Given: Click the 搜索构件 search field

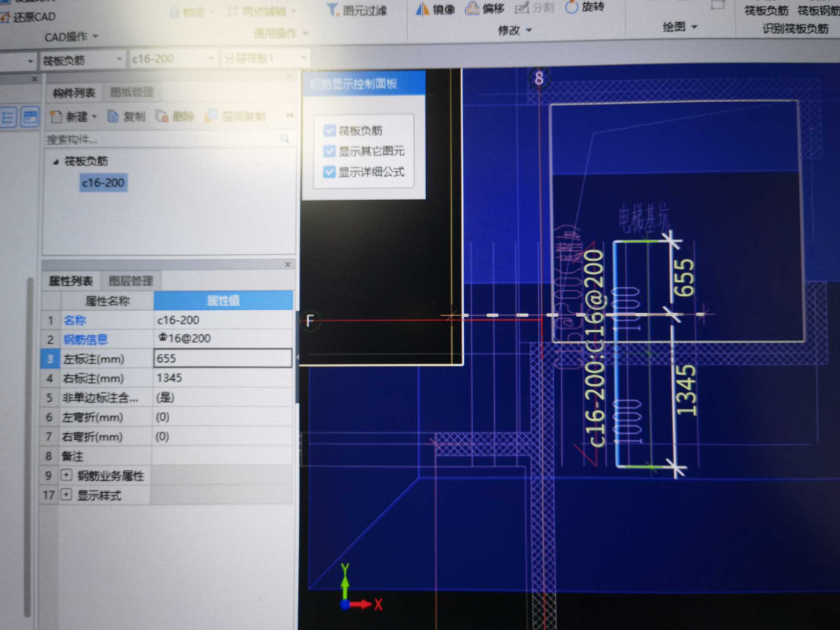Looking at the screenshot, I should (162, 139).
